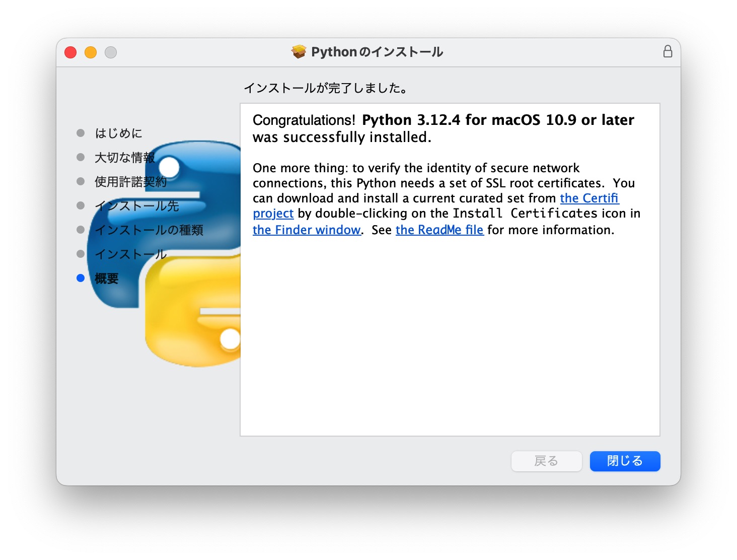Click the インストールが完了しました。 heading

[x=326, y=88]
